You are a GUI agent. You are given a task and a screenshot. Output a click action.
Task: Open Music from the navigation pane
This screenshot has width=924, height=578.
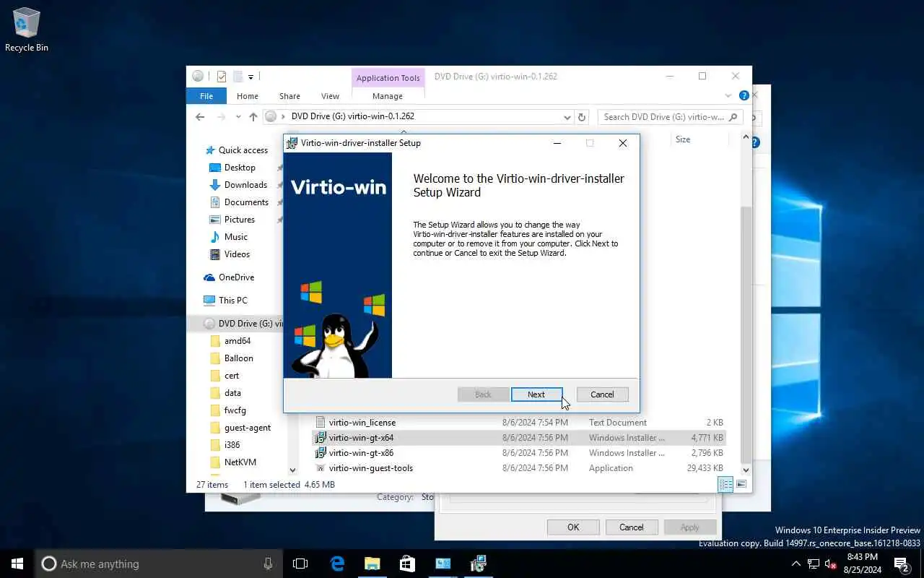[235, 237]
